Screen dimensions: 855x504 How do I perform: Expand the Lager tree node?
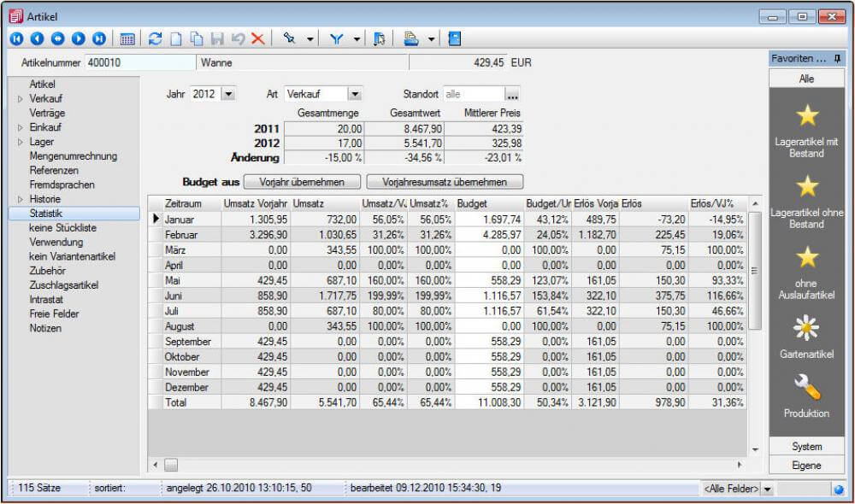click(21, 142)
